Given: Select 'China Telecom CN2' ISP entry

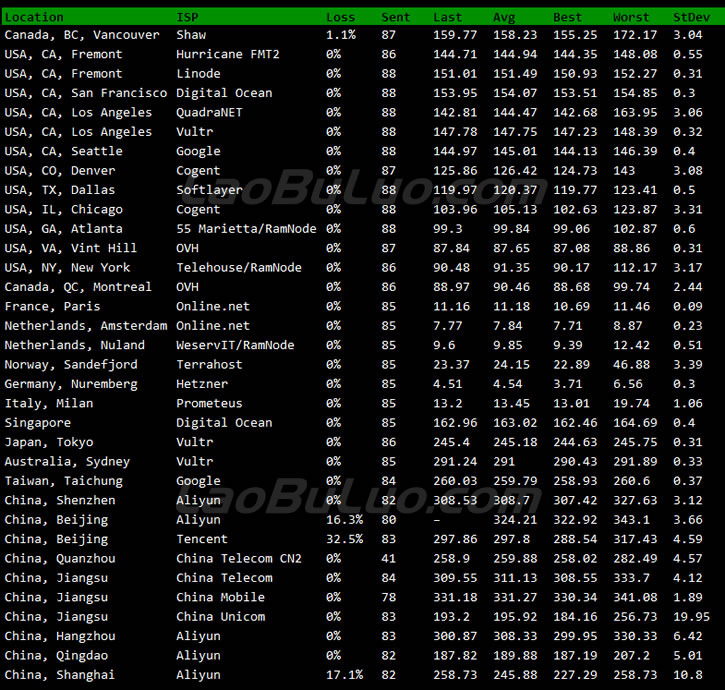Looking at the screenshot, I should click(239, 559).
